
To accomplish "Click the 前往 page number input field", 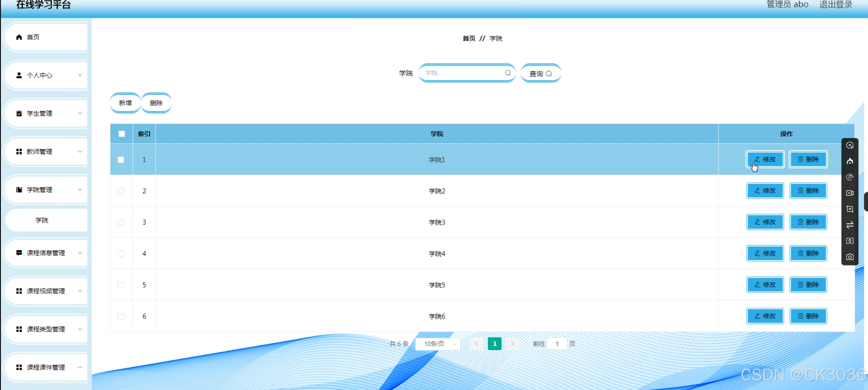I will (x=556, y=344).
